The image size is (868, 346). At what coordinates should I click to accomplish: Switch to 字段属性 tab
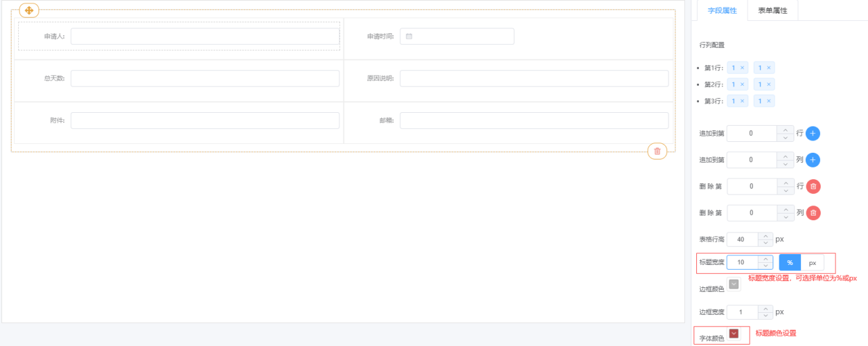tap(722, 11)
